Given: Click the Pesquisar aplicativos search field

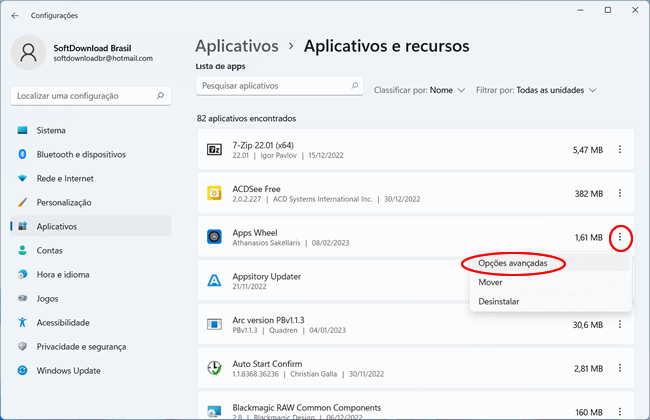Looking at the screenshot, I should (x=278, y=87).
